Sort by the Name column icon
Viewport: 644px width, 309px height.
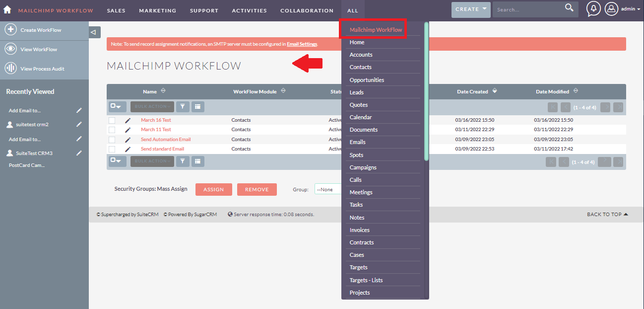tap(163, 91)
